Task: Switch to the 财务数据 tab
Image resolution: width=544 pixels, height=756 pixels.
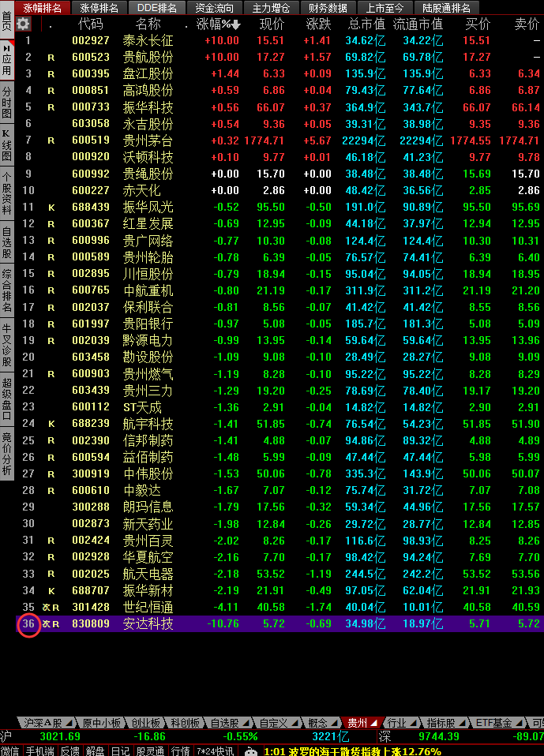Action: click(x=328, y=8)
